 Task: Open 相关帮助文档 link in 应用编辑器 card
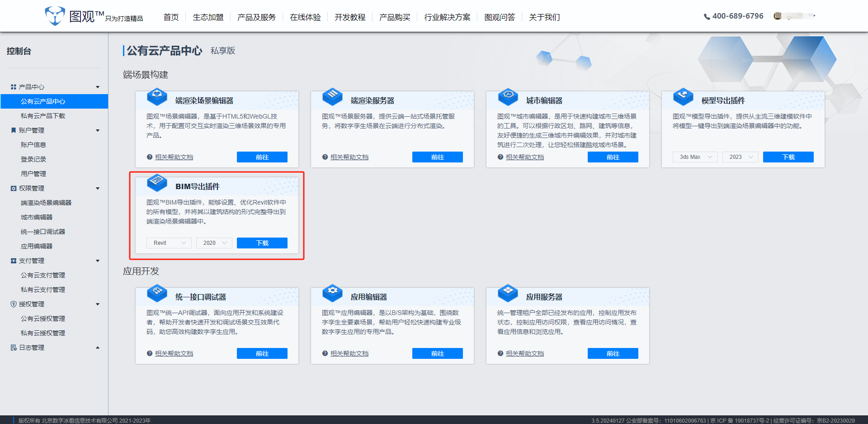(349, 353)
